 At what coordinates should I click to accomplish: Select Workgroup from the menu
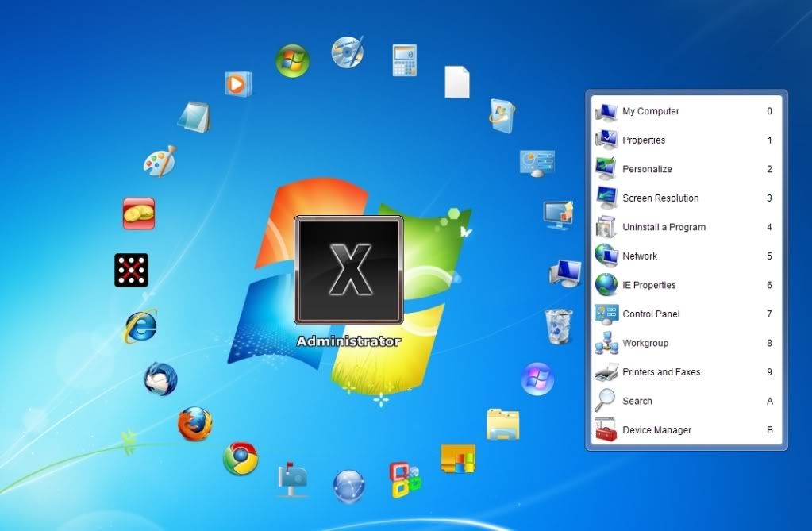(686, 343)
